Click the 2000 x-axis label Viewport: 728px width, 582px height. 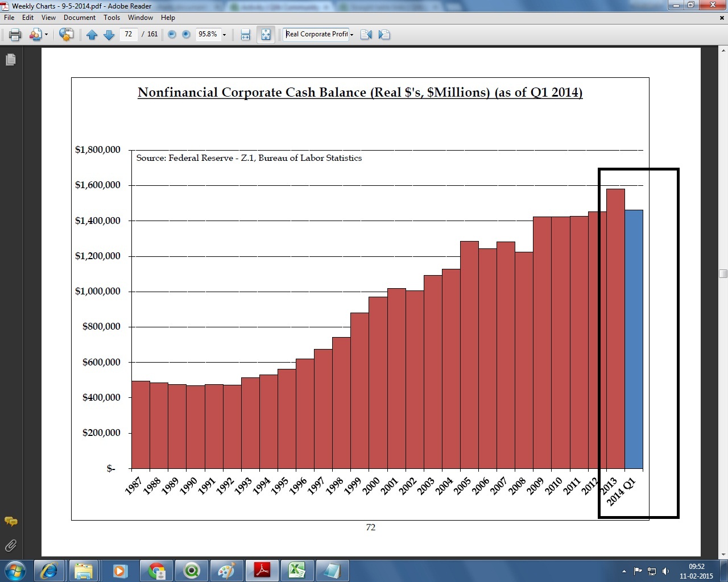[x=371, y=485]
